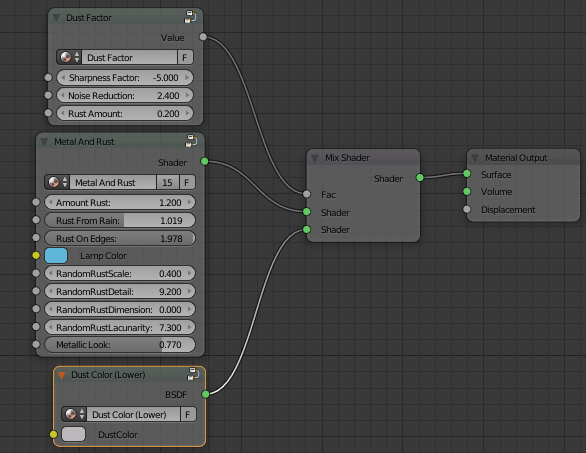
Task: Collapse the Mix Shader node
Action: [x=315, y=158]
